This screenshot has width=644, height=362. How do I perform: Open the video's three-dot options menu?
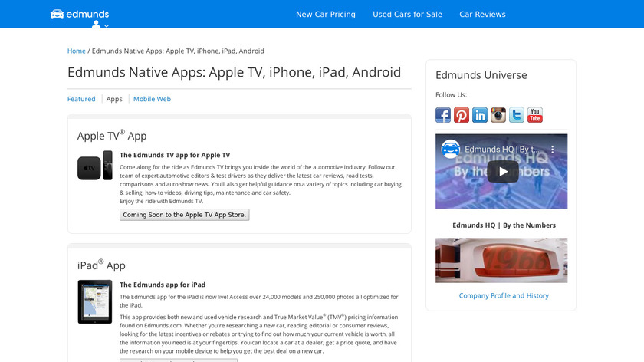pos(553,149)
